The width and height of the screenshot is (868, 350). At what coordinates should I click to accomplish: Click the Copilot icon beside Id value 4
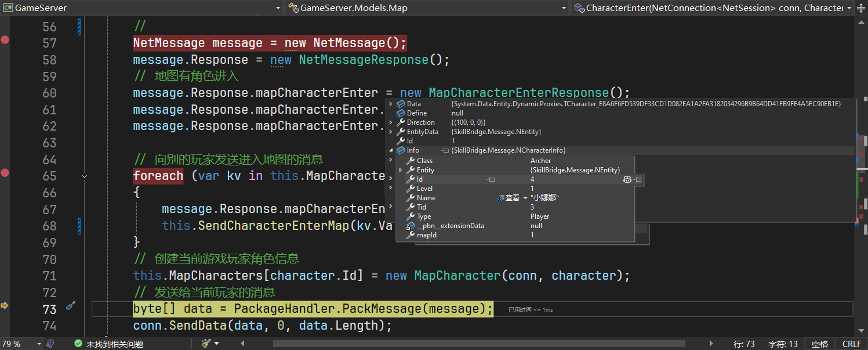point(627,180)
